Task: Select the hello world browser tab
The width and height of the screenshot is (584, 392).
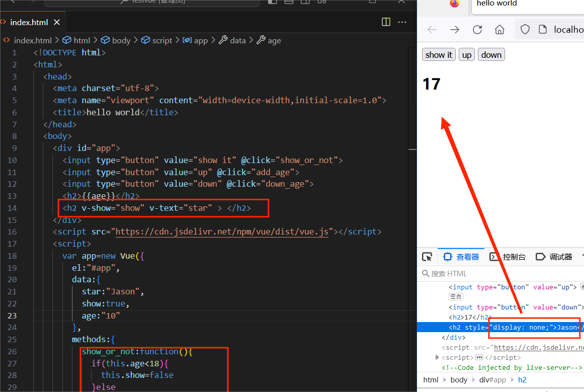Action: coord(527,5)
